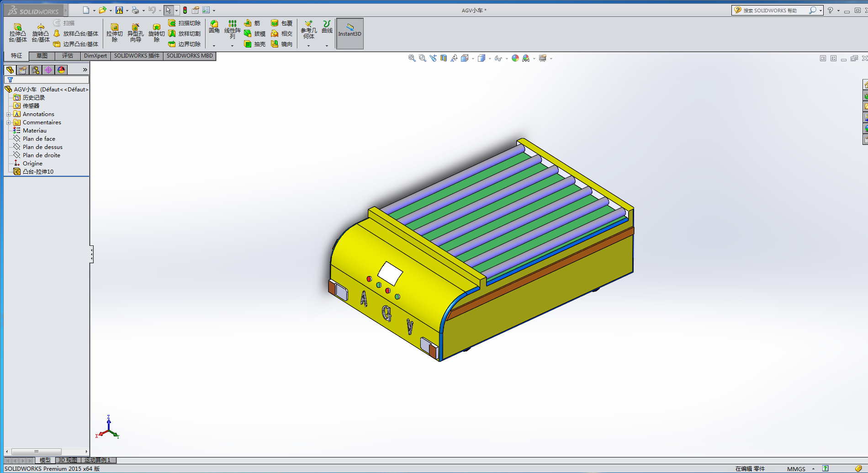The image size is (868, 473).
Task: Click the 拉伸凸台/基体 extruded boss tool
Action: click(18, 33)
